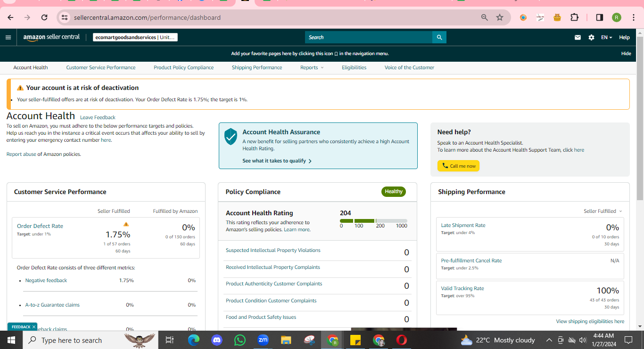Image resolution: width=644 pixels, height=349 pixels.
Task: Open Microsoft Edge from the taskbar
Action: tap(194, 340)
